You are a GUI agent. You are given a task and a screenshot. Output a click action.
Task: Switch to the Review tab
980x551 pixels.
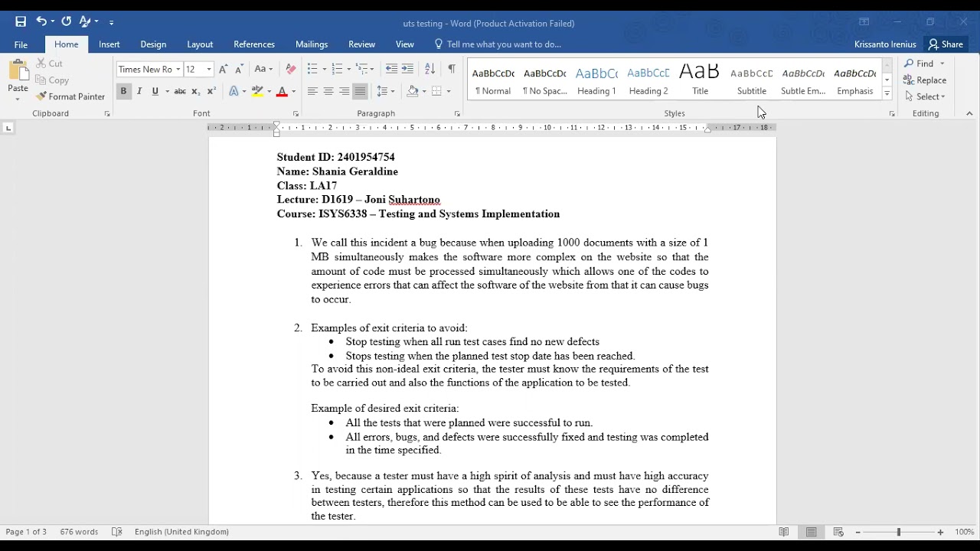(362, 44)
